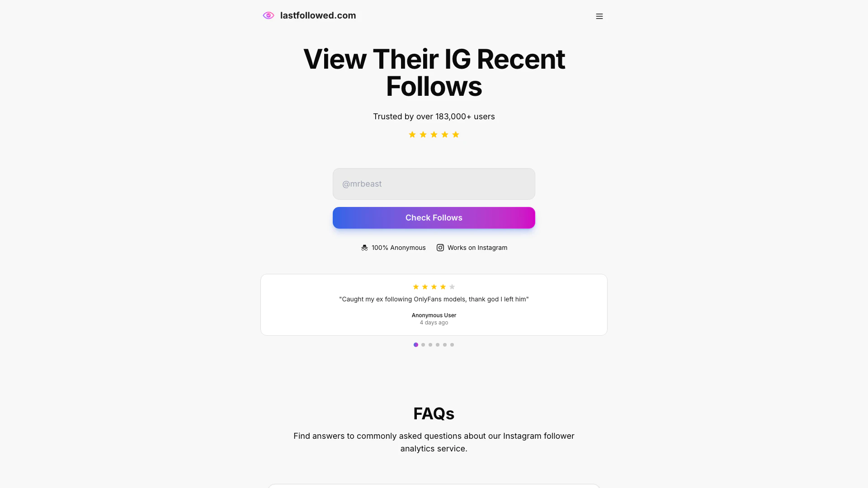The height and width of the screenshot is (488, 868).
Task: Click the Instagram logo icon
Action: point(440,248)
